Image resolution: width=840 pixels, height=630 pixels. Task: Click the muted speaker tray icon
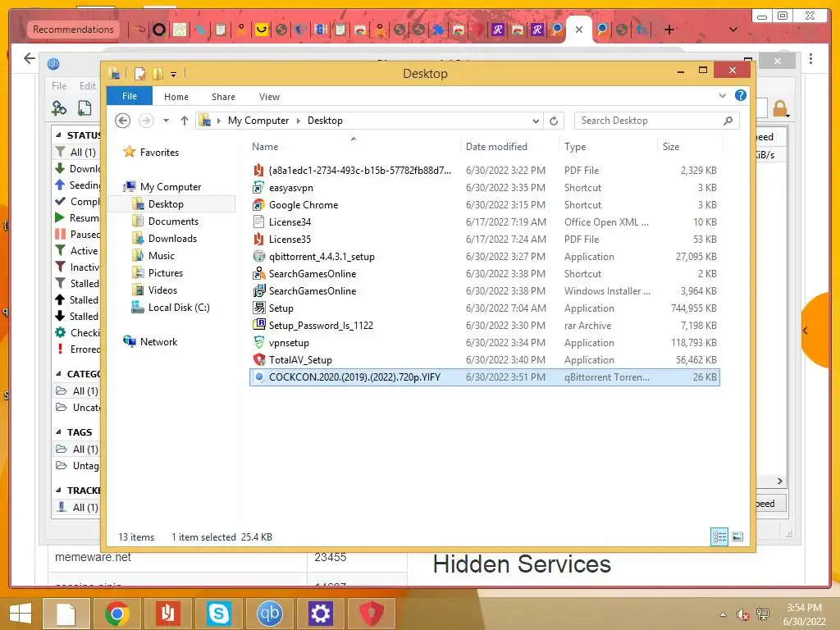point(742,614)
